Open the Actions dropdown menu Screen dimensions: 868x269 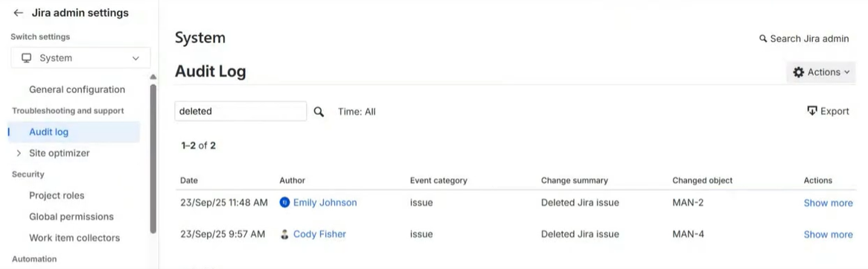821,72
